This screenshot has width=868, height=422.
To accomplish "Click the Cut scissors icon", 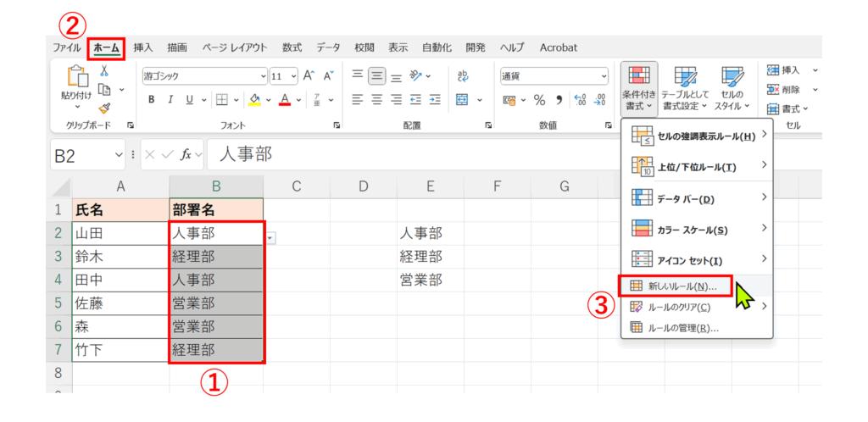I will [x=104, y=71].
